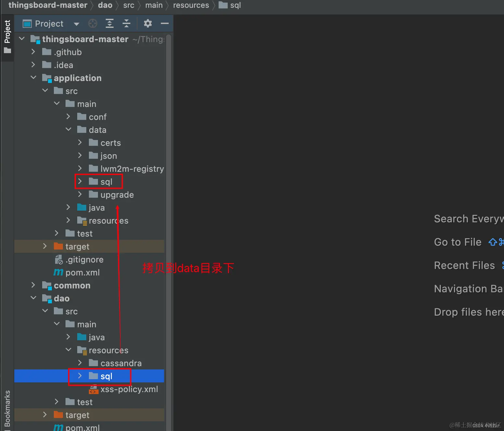Image resolution: width=504 pixels, height=431 pixels.
Task: Expand the upgrade folder chevron
Action: click(x=80, y=194)
